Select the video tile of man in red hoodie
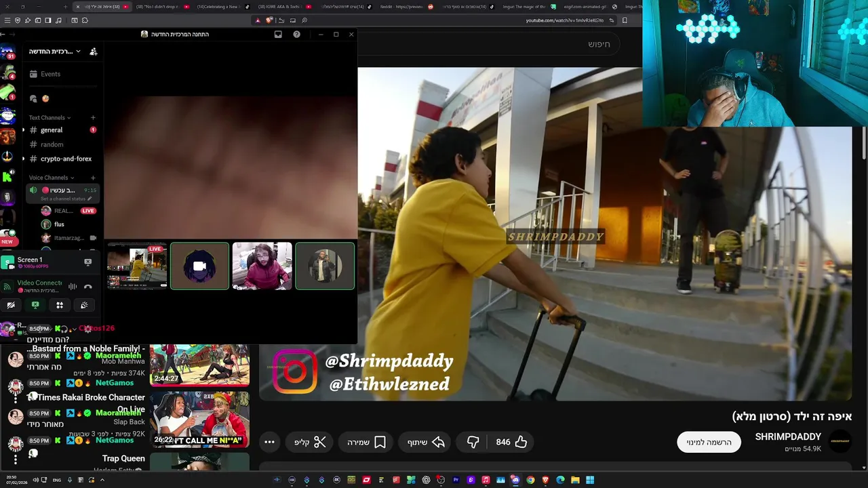The height and width of the screenshot is (488, 868). [x=262, y=266]
